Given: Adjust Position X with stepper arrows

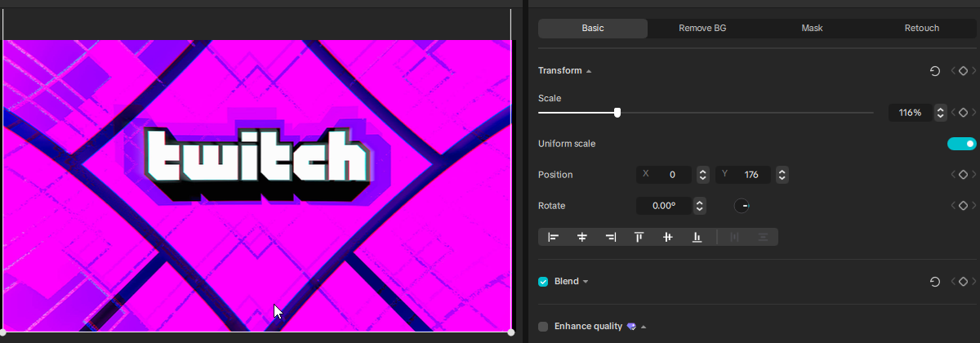Looking at the screenshot, I should point(702,175).
